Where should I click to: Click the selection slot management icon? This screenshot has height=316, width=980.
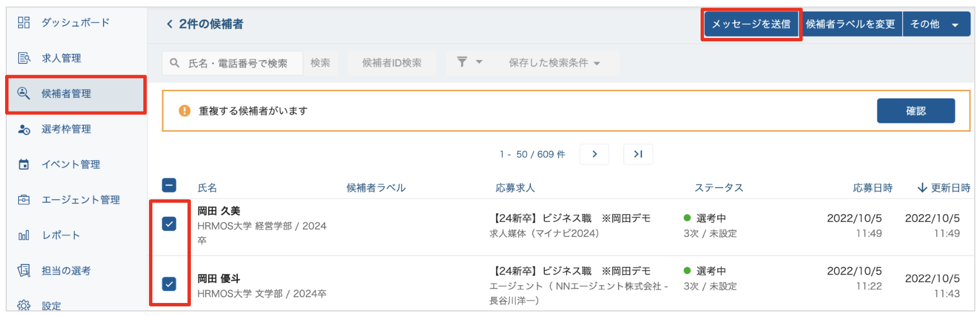pyautogui.click(x=24, y=129)
